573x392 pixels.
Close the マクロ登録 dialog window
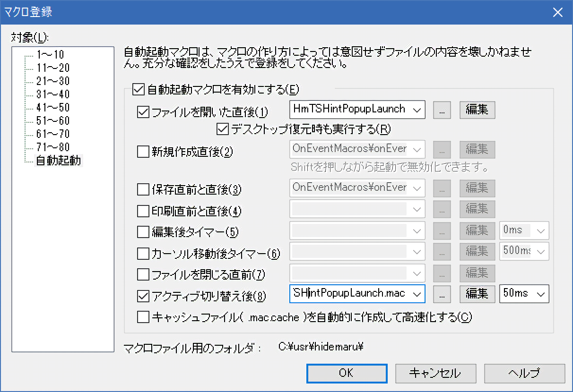(x=558, y=12)
